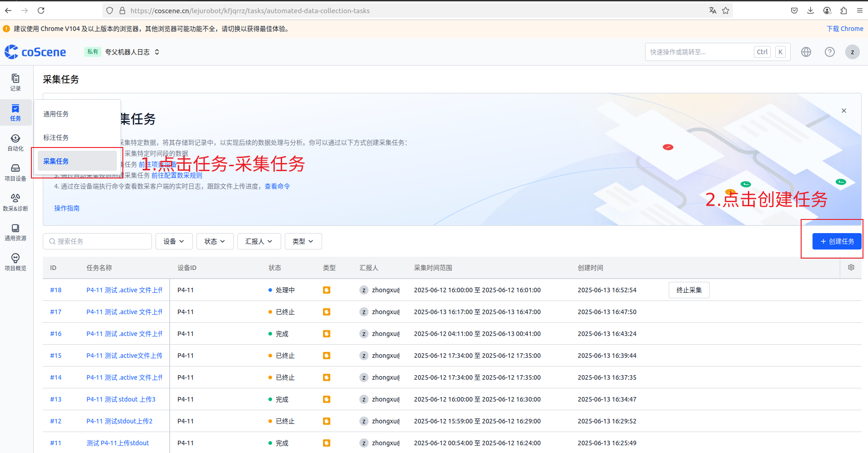Open the 记录 (Records) sidebar icon

click(x=15, y=82)
